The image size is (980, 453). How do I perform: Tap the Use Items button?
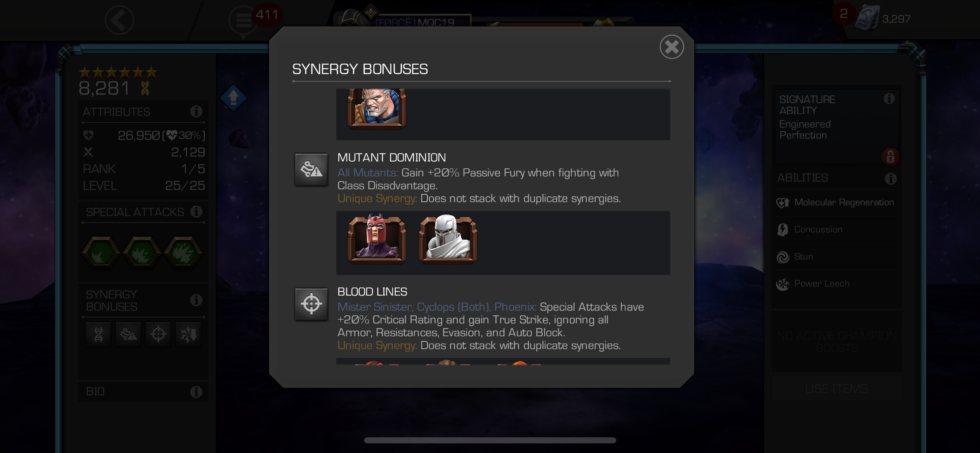point(837,389)
